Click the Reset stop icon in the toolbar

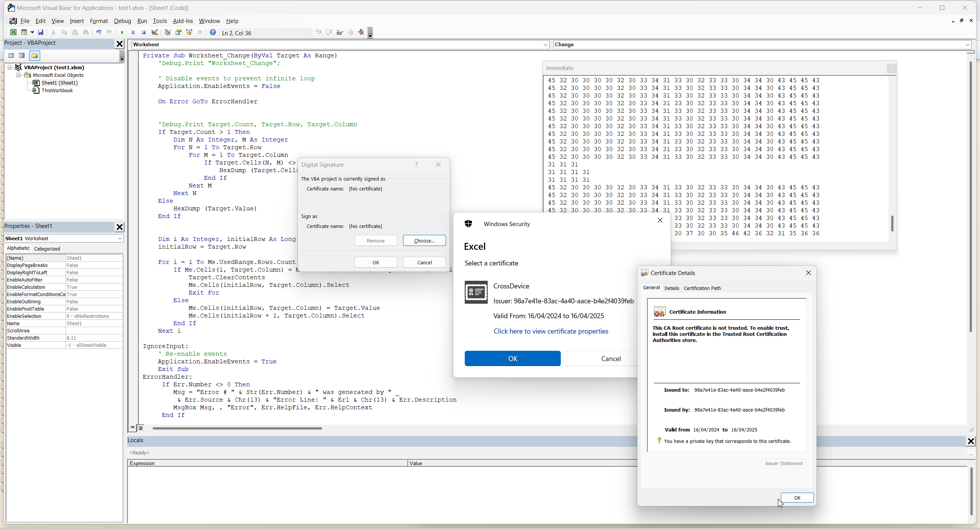(x=144, y=33)
